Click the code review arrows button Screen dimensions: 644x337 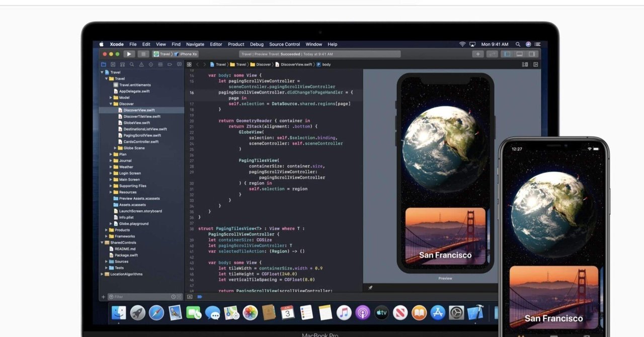point(492,54)
